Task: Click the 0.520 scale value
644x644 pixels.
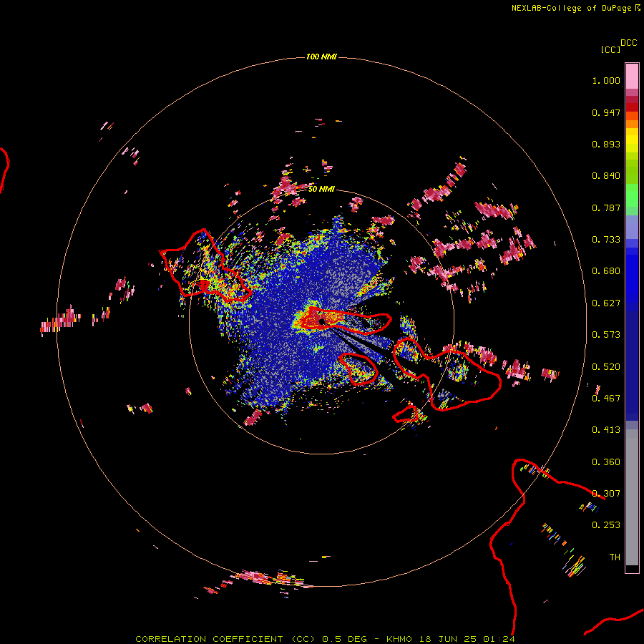Action: [606, 367]
